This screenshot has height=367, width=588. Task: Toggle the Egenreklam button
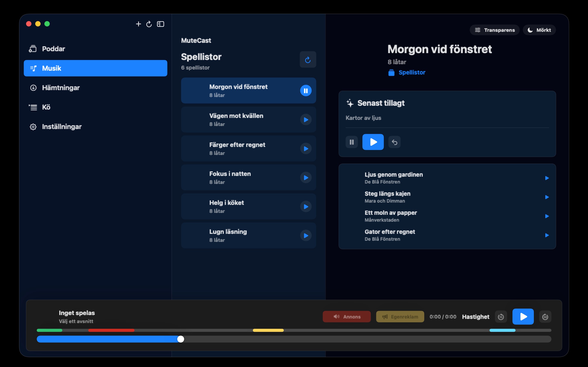400,316
